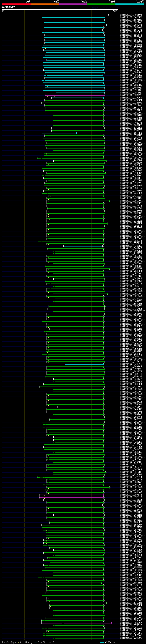The width and height of the screenshot is (146, 644).
Task: Select the UniRef100_B4FNC9 label
Action: point(131,17)
